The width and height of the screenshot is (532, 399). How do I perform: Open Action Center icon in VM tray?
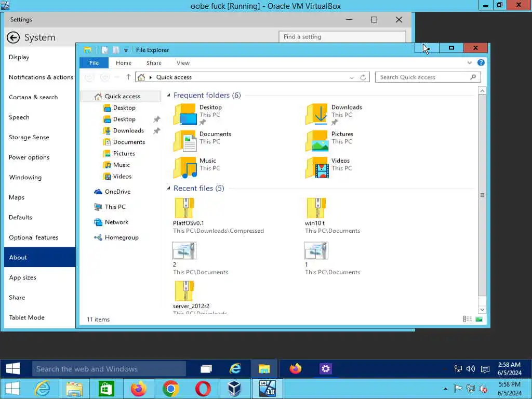(485, 369)
